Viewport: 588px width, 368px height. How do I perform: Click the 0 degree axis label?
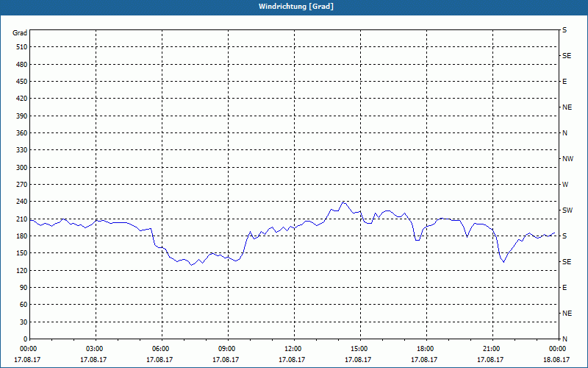[x=26, y=339]
